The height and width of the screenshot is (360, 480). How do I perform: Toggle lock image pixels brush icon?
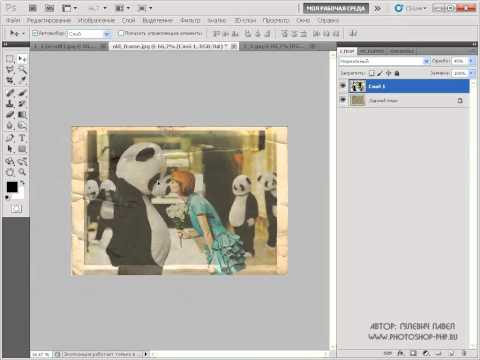click(x=380, y=73)
